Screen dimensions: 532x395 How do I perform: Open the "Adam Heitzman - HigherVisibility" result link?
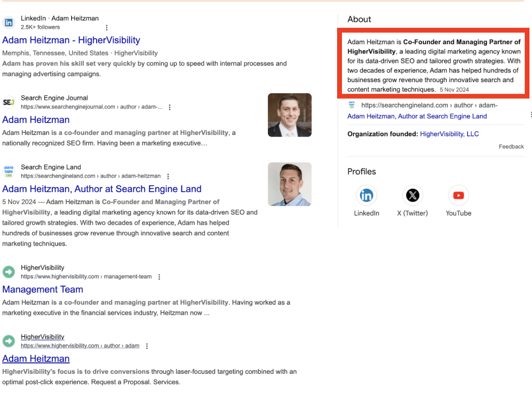71,40
